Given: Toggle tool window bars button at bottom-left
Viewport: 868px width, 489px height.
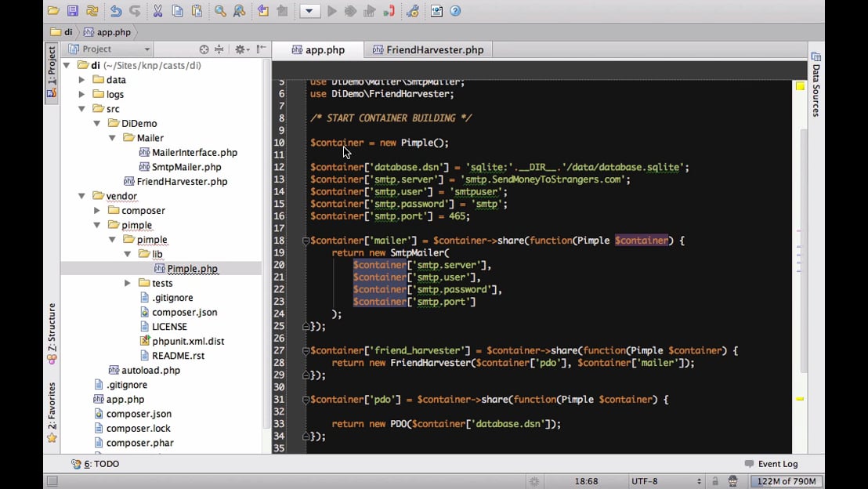Looking at the screenshot, I should coord(52,481).
